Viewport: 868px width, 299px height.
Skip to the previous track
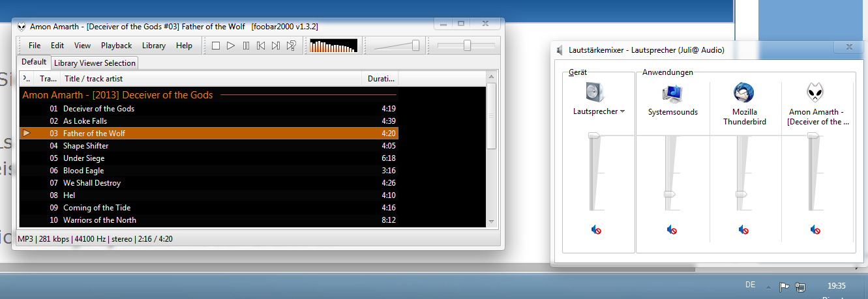[x=261, y=46]
